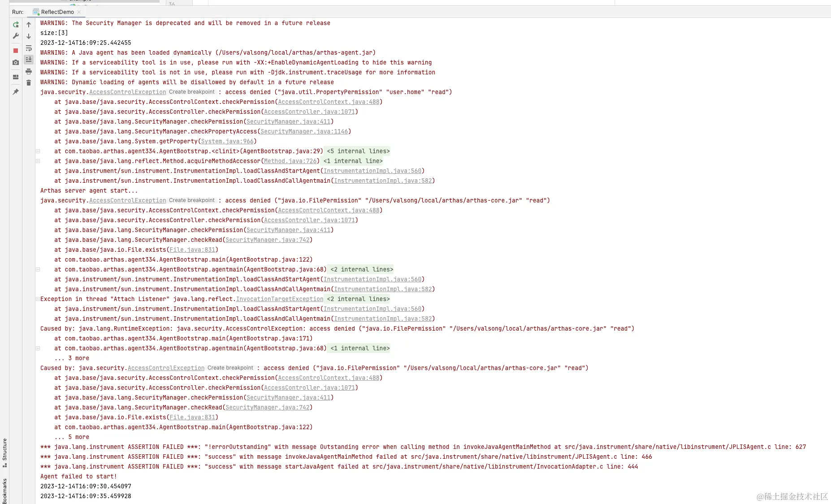Click fold gutter marker beside 'Exception in thread' line

(x=38, y=299)
